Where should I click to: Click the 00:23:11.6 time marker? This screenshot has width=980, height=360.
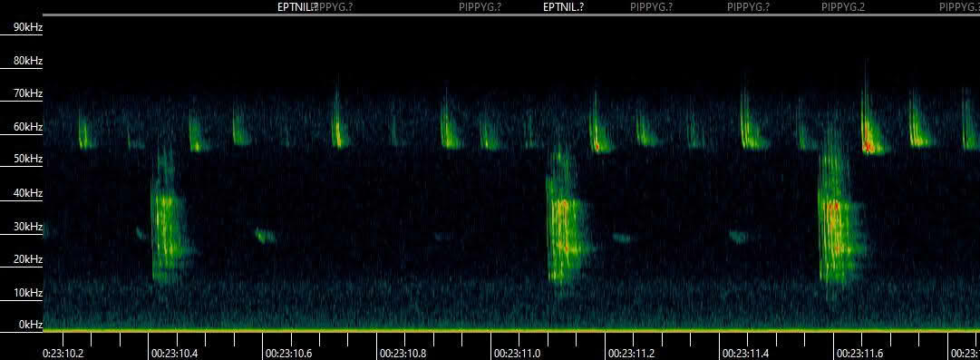click(x=860, y=353)
